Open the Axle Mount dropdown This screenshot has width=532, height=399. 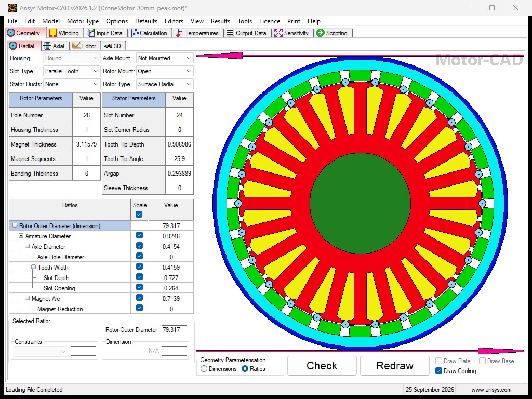click(165, 58)
